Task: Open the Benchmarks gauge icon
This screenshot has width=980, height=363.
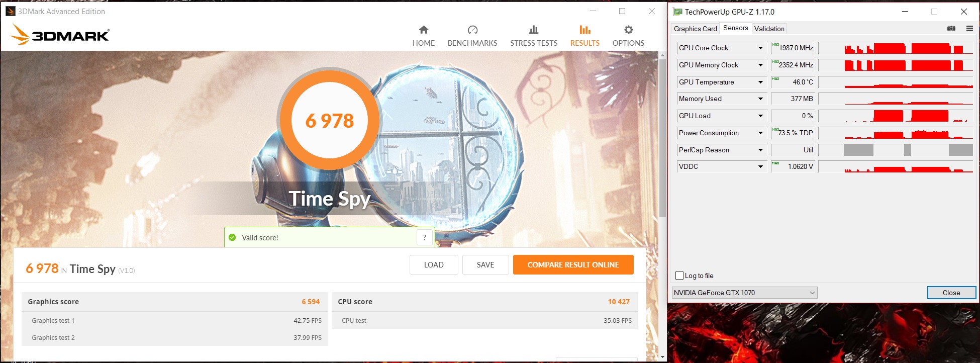Action: (472, 30)
